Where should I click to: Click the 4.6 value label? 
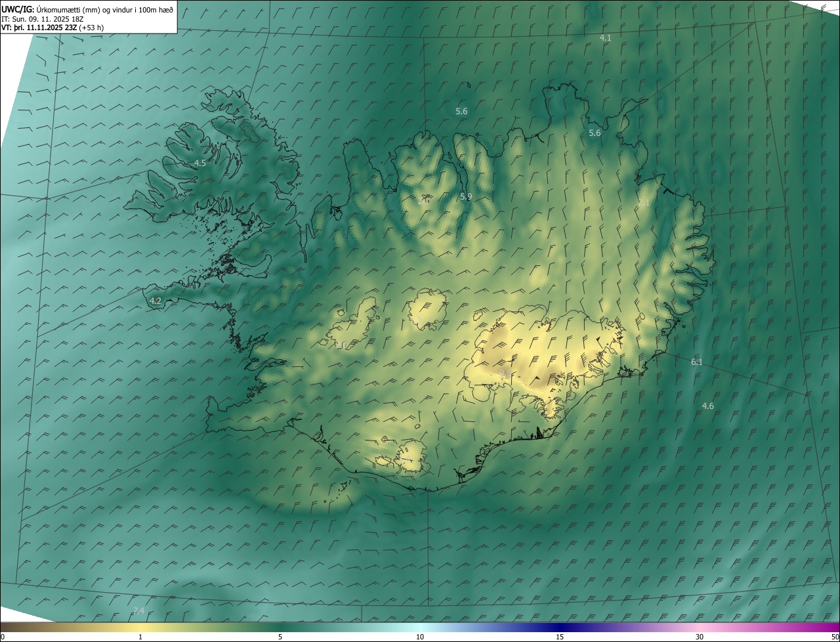(x=707, y=406)
